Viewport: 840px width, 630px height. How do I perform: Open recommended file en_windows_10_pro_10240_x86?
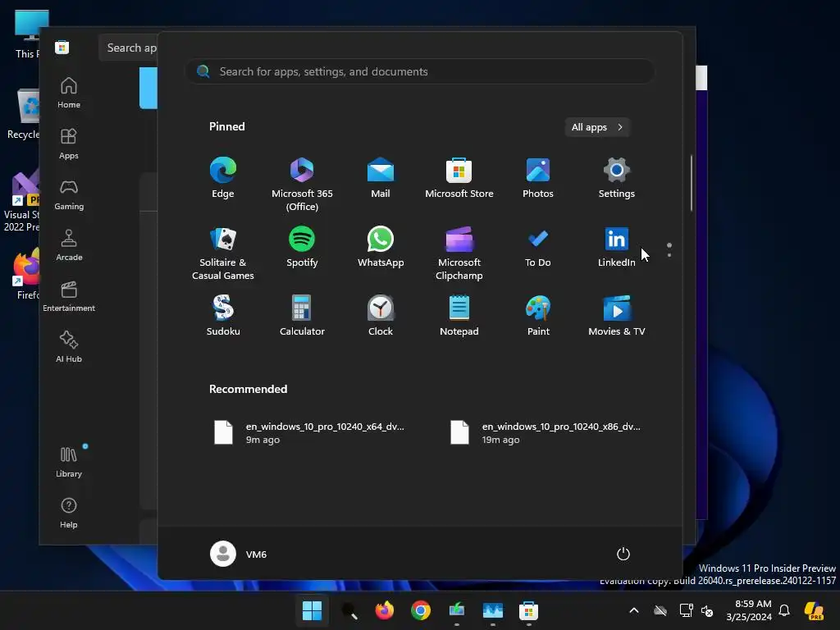[x=546, y=433]
